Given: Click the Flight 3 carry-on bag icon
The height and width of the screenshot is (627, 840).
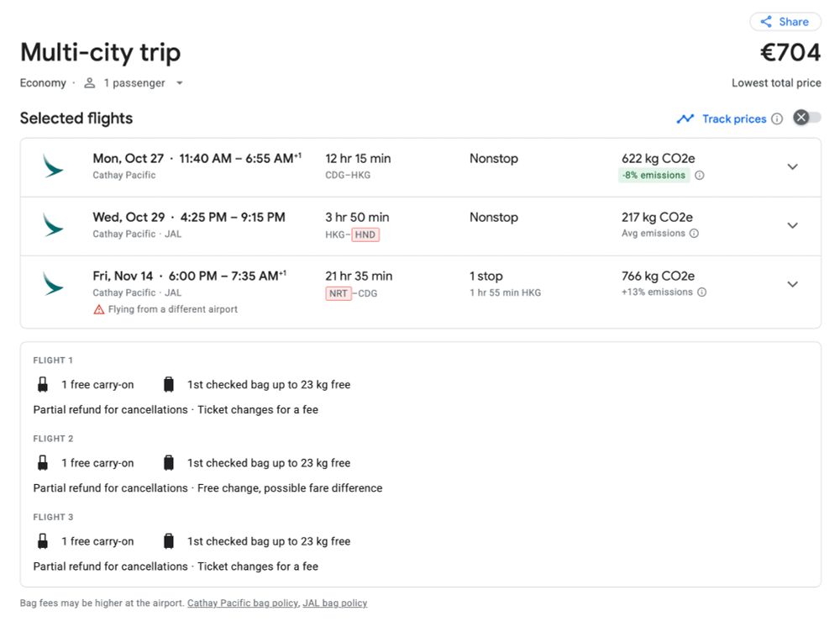Looking at the screenshot, I should tap(42, 541).
